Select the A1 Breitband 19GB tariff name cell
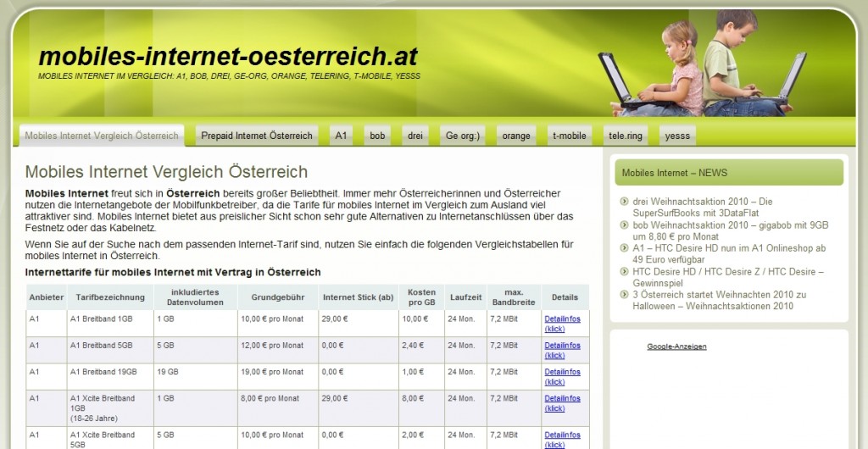This screenshot has width=868, height=449. coord(110,376)
